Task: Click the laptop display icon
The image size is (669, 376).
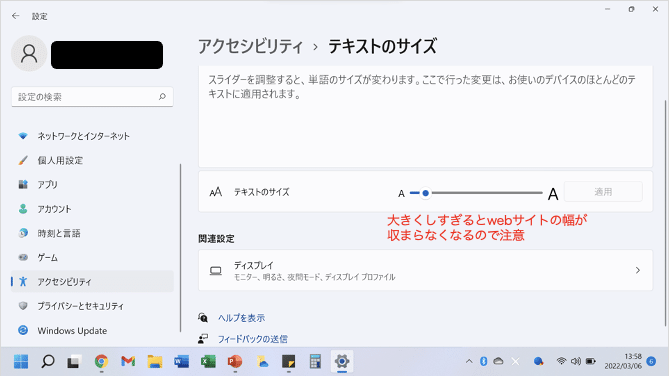Action: pos(215,271)
